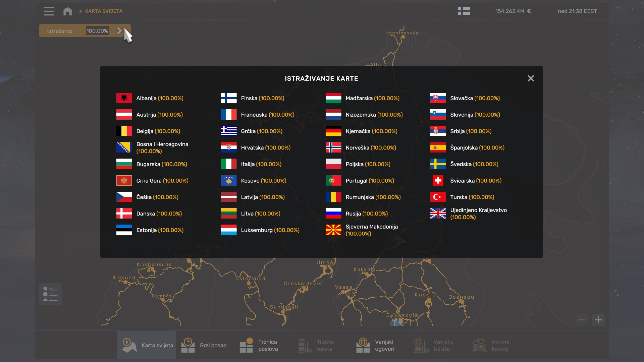Click the Albanija flag entry
644x362 pixels.
[124, 98]
